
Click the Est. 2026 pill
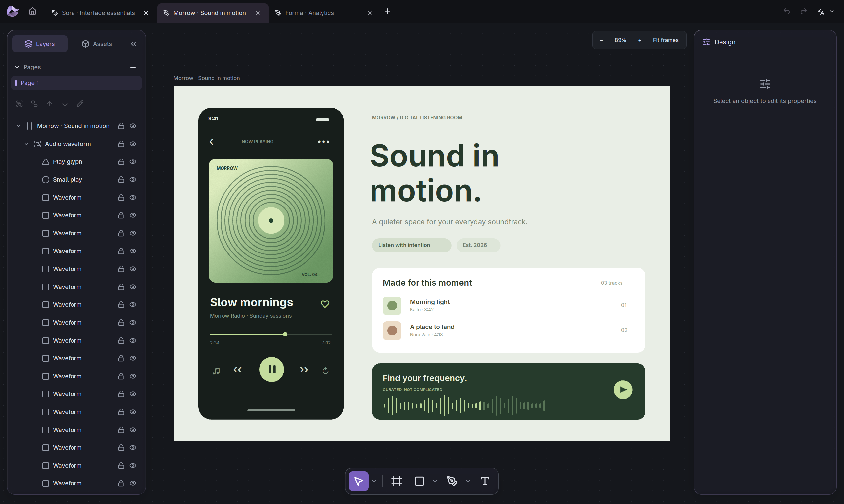point(478,245)
